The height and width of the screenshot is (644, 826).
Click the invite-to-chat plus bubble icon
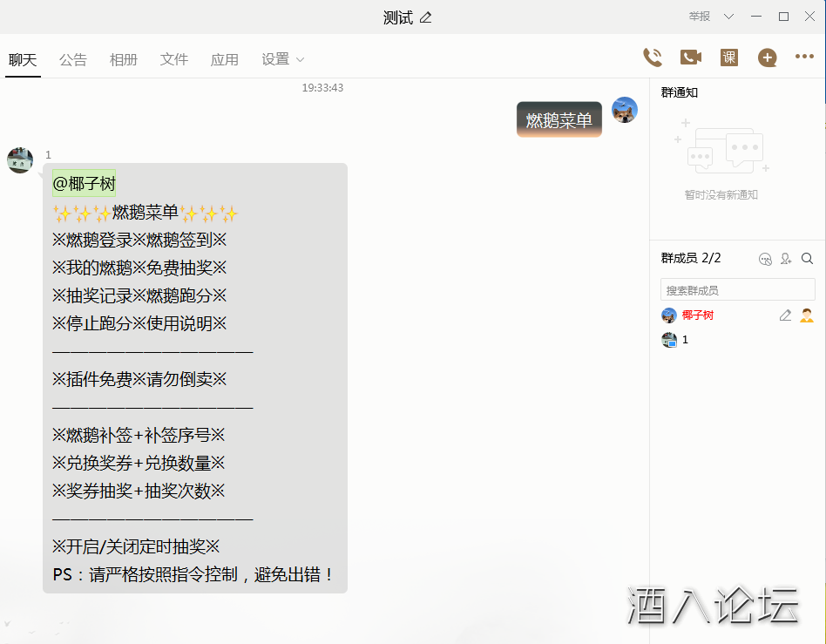click(x=767, y=58)
